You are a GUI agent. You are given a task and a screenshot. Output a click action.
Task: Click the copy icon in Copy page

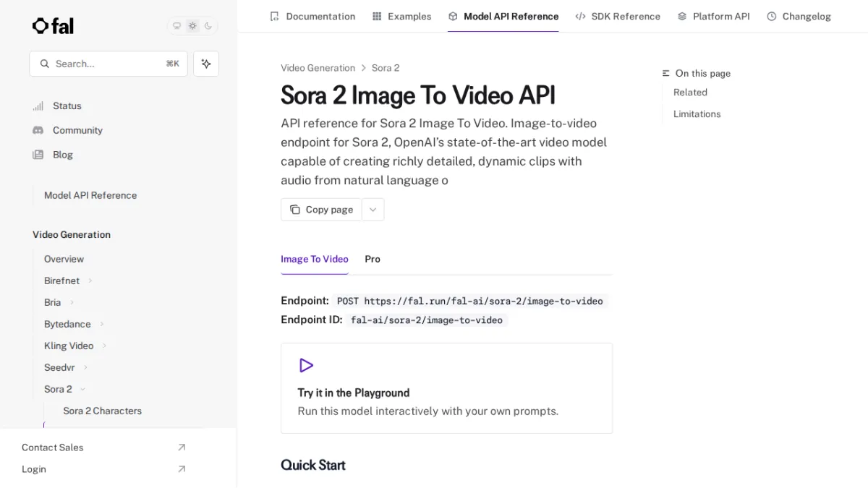click(295, 210)
